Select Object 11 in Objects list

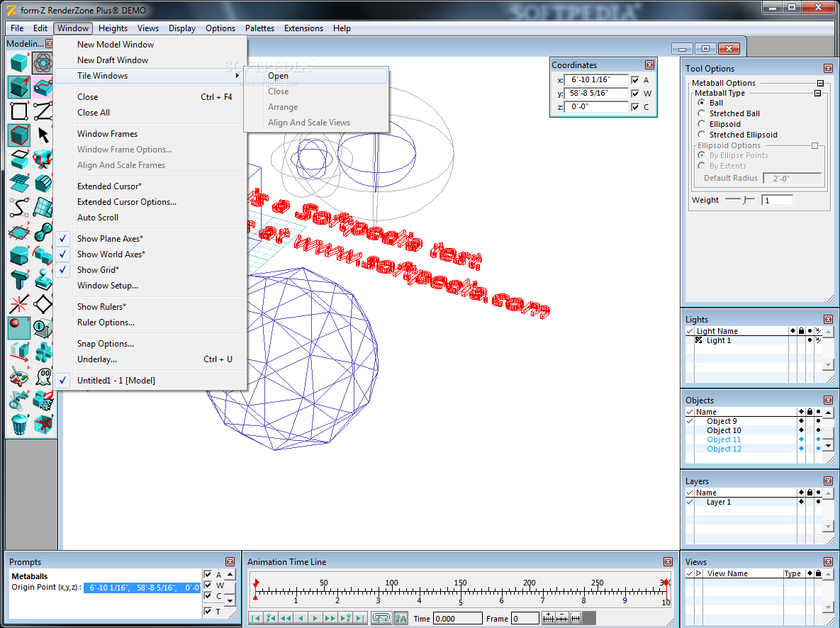point(724,439)
